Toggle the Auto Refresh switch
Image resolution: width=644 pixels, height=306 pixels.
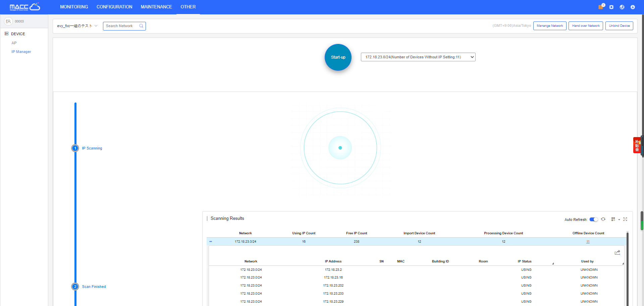[x=594, y=220]
